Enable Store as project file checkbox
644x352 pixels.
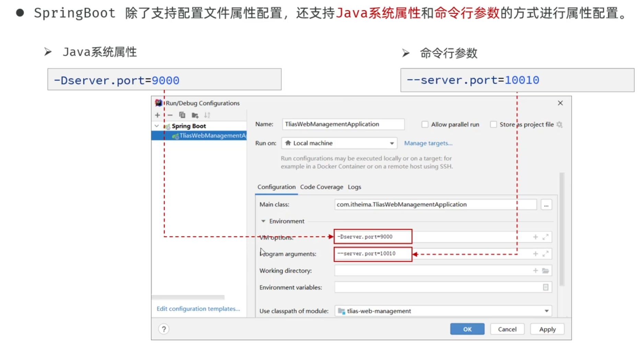(494, 125)
